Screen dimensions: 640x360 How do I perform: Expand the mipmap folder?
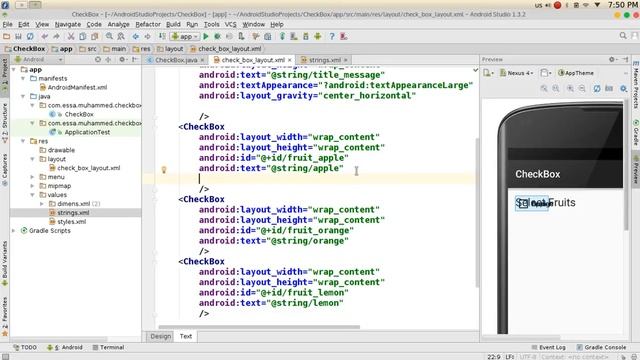click(33, 186)
